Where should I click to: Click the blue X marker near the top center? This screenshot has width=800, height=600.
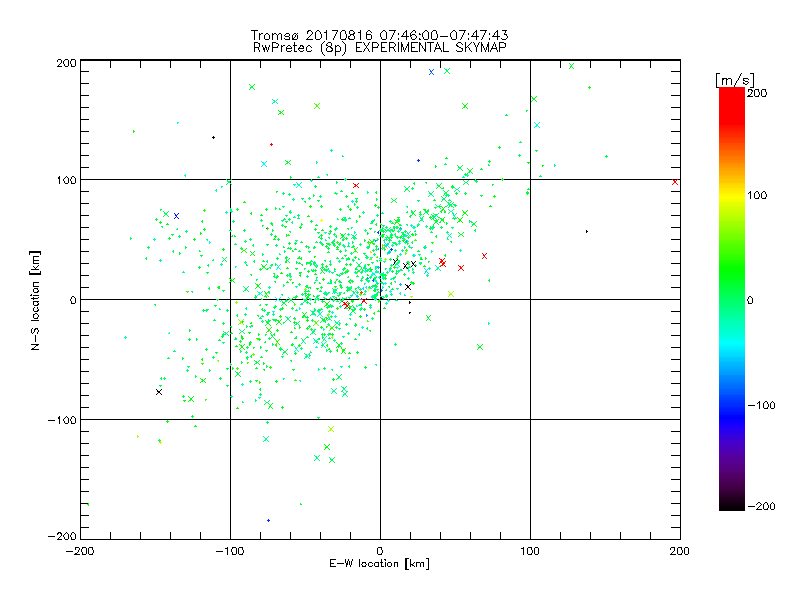pos(431,72)
